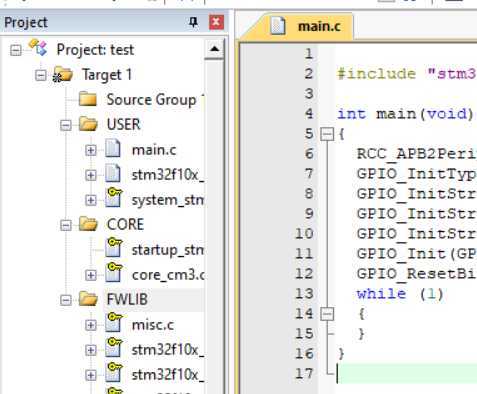Screen dimensions: 477x394
Task: Click the FWLIB folder icon
Action: 88,299
